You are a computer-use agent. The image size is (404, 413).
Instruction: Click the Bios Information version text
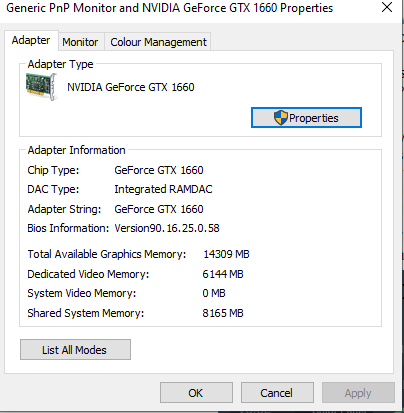167,228
